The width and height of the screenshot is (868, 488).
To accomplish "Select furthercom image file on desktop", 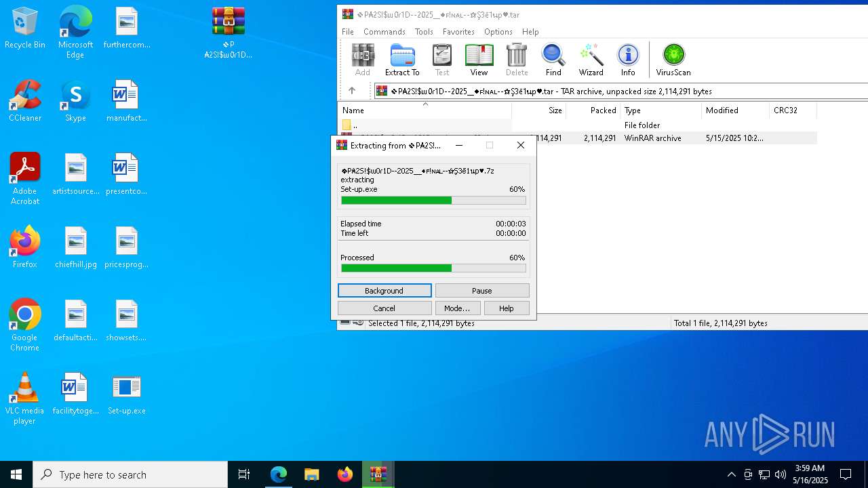I will coord(127,28).
